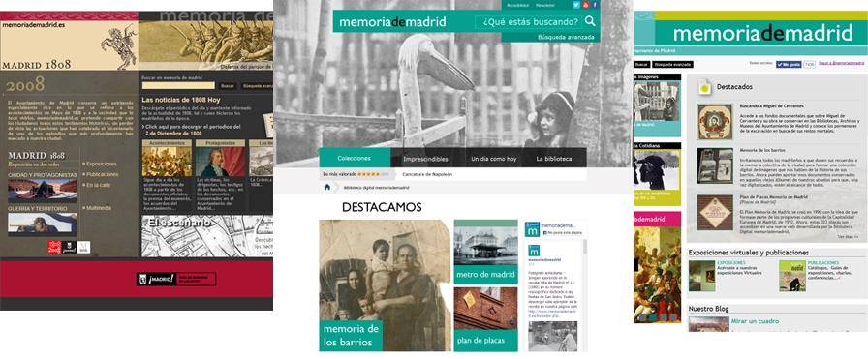The width and height of the screenshot is (868, 359).
Task: Open the Buscando a Miguel de Cervantes heading
Action: tap(772, 105)
